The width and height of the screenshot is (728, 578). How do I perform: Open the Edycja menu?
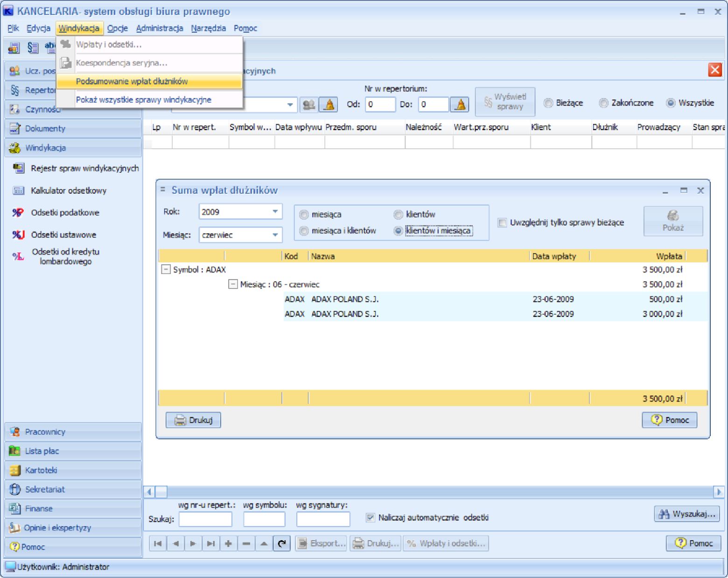coord(38,28)
